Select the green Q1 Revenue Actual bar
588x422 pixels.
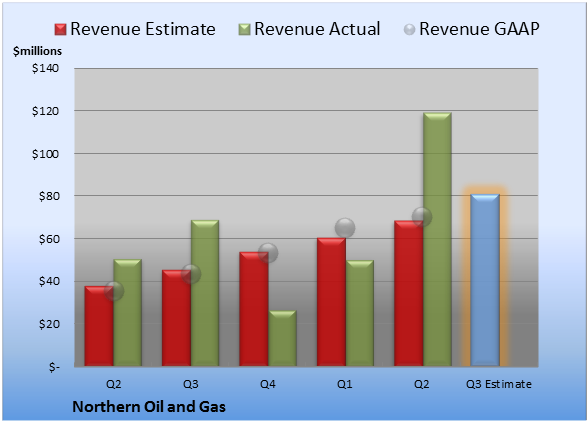(x=360, y=313)
